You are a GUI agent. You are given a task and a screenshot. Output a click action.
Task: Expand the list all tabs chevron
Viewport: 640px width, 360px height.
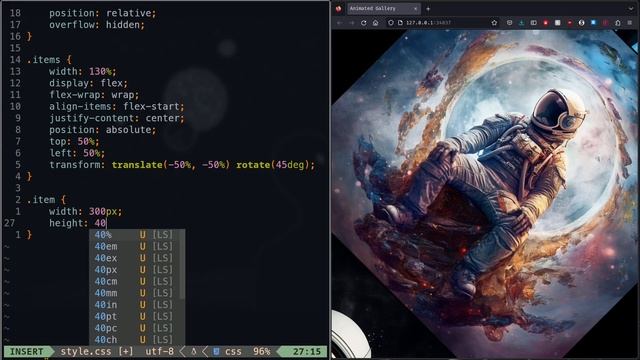coord(631,9)
